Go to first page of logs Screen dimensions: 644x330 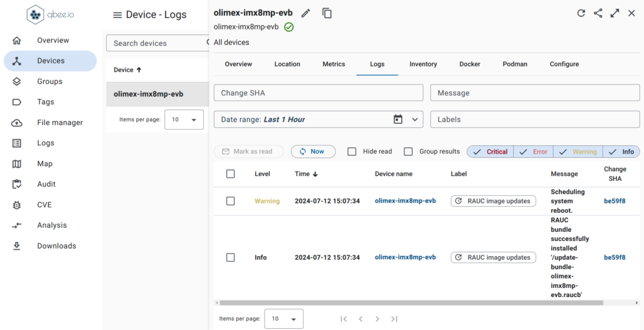(344, 319)
